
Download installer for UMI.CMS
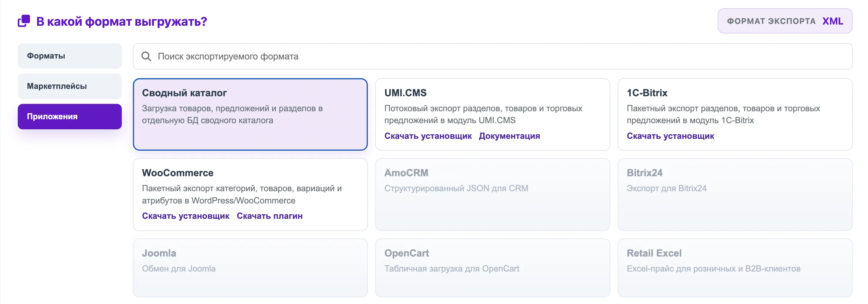click(x=428, y=136)
